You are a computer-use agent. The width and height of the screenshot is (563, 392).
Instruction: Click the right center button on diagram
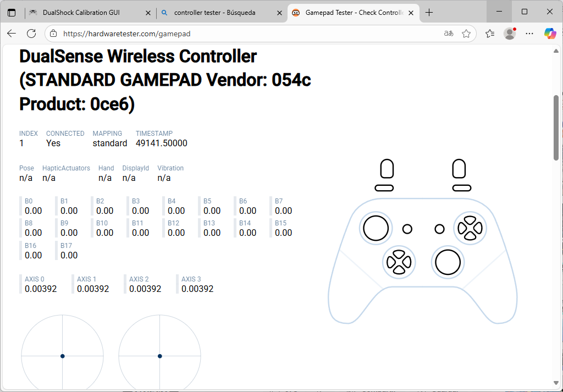[x=439, y=229]
